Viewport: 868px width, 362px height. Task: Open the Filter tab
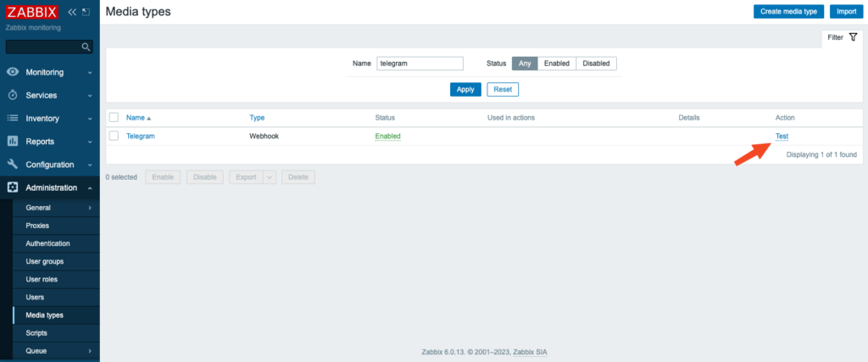(842, 37)
